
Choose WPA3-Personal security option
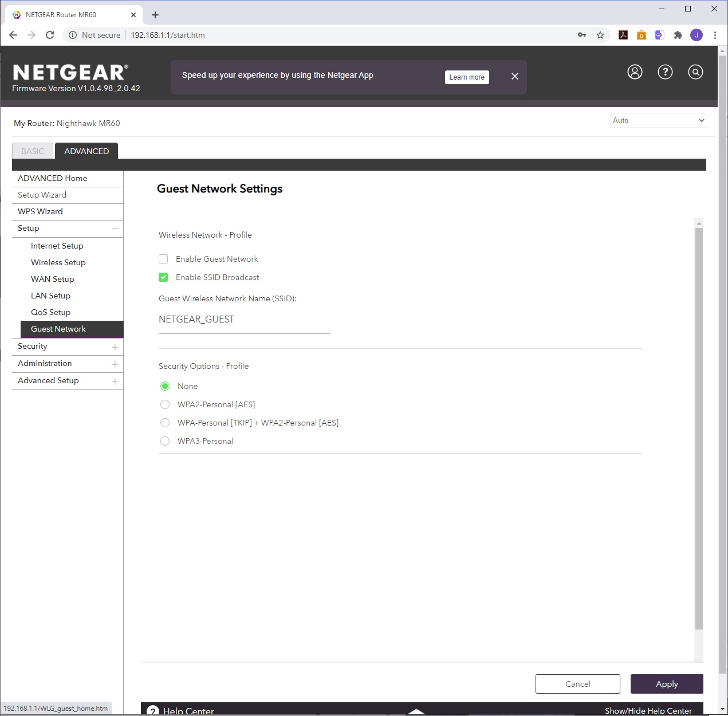pyautogui.click(x=165, y=441)
